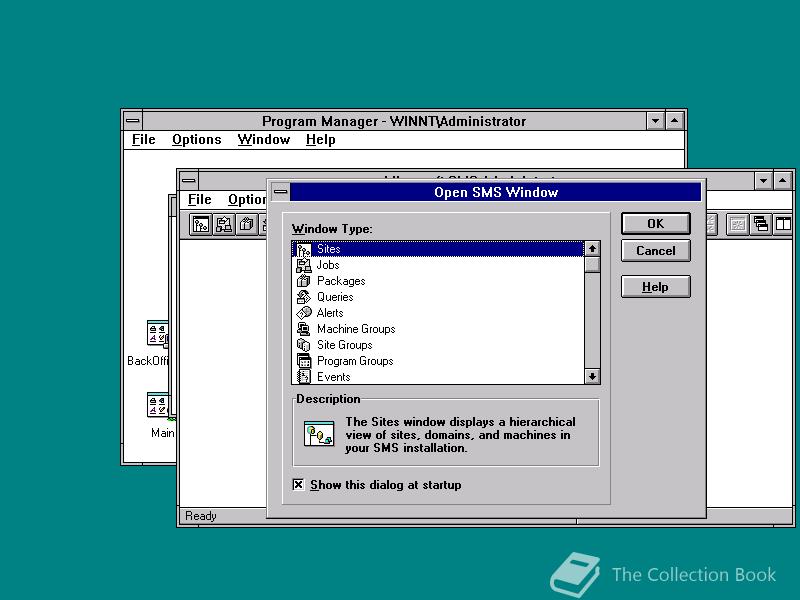This screenshot has width=800, height=600.
Task: Click the Help button in the dialog
Action: point(656,287)
